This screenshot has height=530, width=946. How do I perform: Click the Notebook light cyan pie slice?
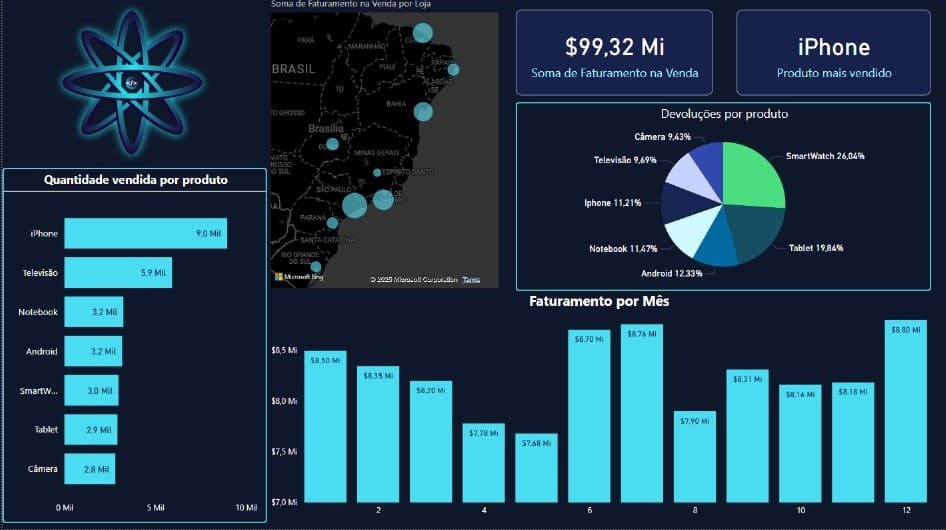pyautogui.click(x=691, y=231)
